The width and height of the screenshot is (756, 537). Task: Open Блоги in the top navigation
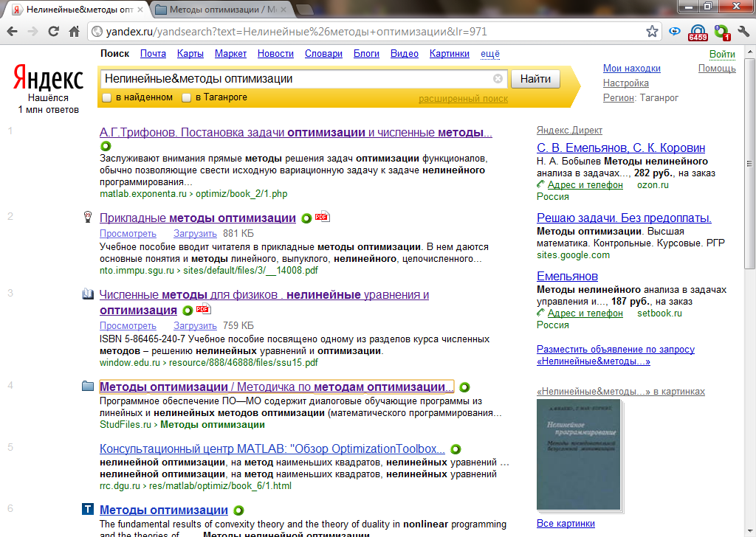click(366, 53)
